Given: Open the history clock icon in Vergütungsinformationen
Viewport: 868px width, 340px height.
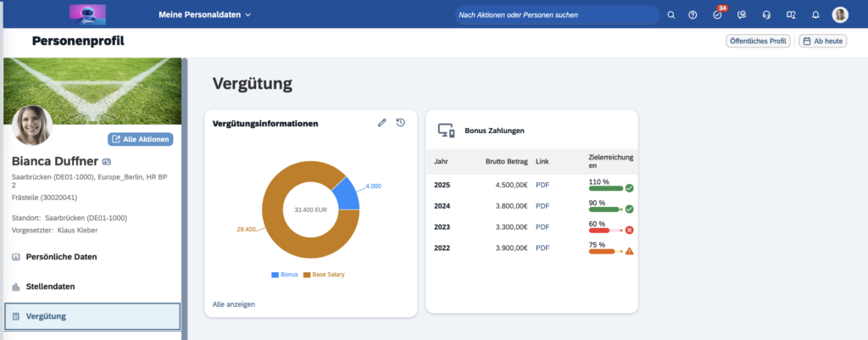Looking at the screenshot, I should click(x=401, y=123).
